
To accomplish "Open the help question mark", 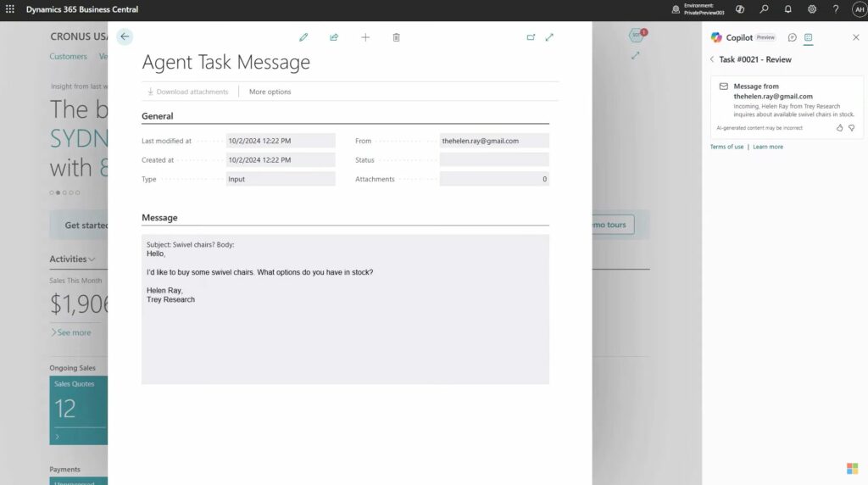I will click(x=836, y=9).
